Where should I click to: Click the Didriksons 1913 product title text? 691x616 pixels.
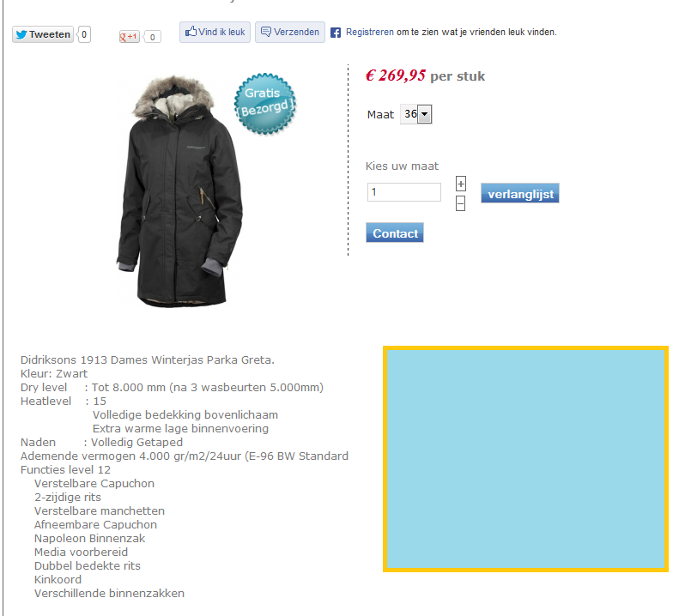(147, 359)
